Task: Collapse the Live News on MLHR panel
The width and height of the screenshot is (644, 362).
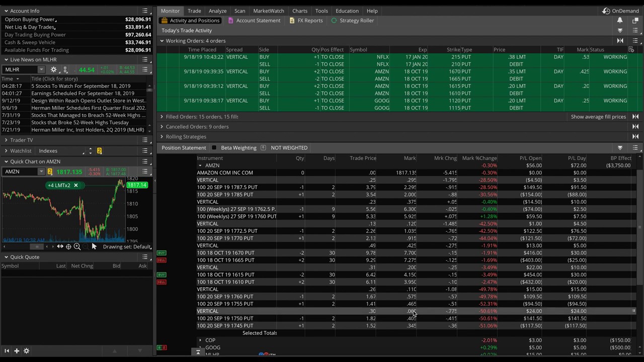Action: point(6,59)
